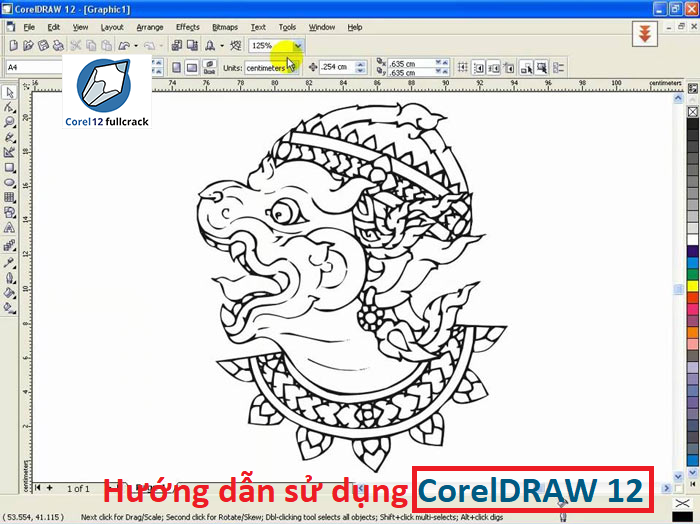Open the Arrange menu
700x524 pixels.
point(150,27)
